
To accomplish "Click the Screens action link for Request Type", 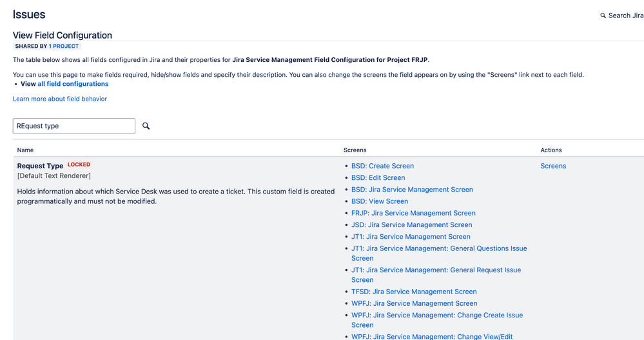I will tap(553, 166).
